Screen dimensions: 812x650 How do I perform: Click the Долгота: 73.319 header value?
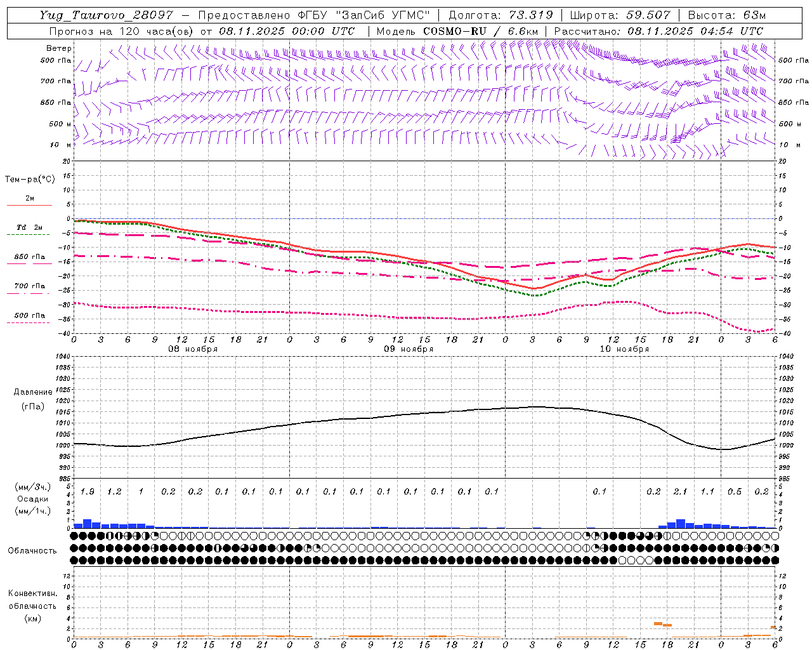[x=501, y=15]
